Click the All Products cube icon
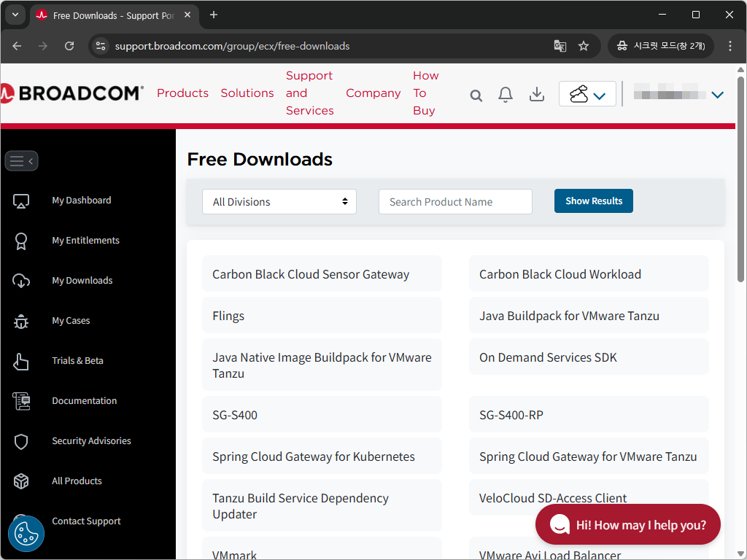Screen dimensions: 747x560 [21, 481]
